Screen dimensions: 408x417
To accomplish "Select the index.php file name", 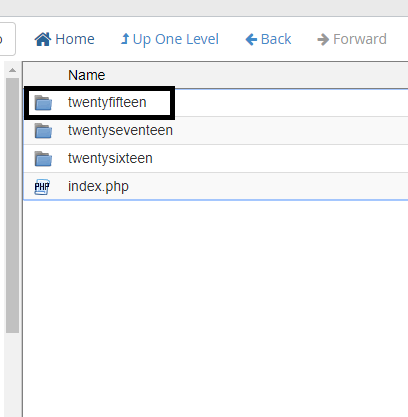I will [x=98, y=186].
